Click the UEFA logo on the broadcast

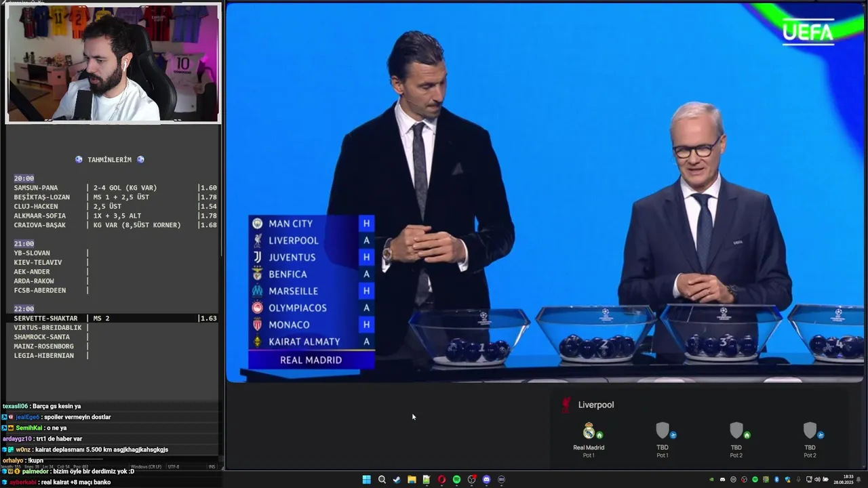[x=808, y=32]
